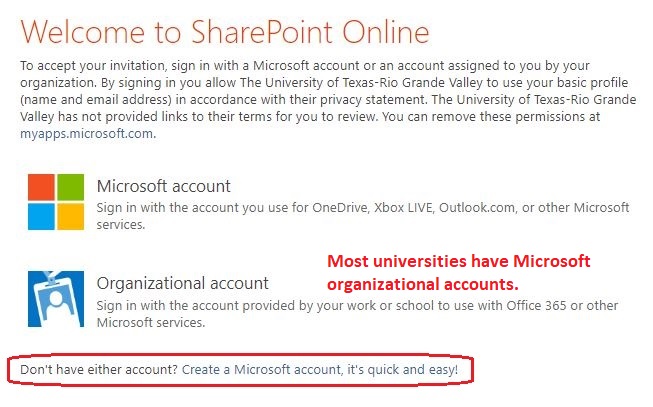This screenshot has height=407, width=653.
Task: Choose the "Organizational account" sign-in heading
Action: pos(183,283)
